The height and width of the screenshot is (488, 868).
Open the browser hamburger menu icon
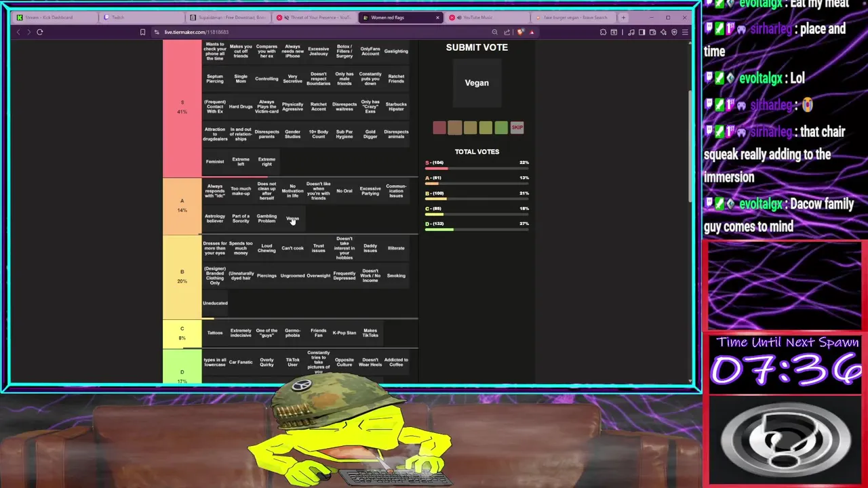coord(685,32)
